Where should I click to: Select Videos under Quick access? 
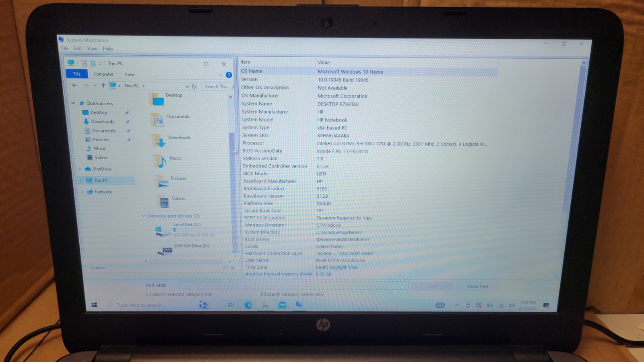point(101,157)
